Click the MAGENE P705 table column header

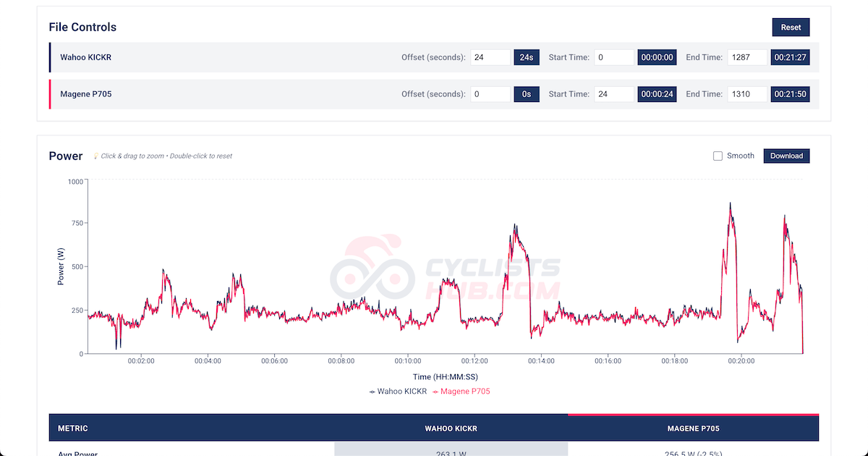[x=693, y=428]
